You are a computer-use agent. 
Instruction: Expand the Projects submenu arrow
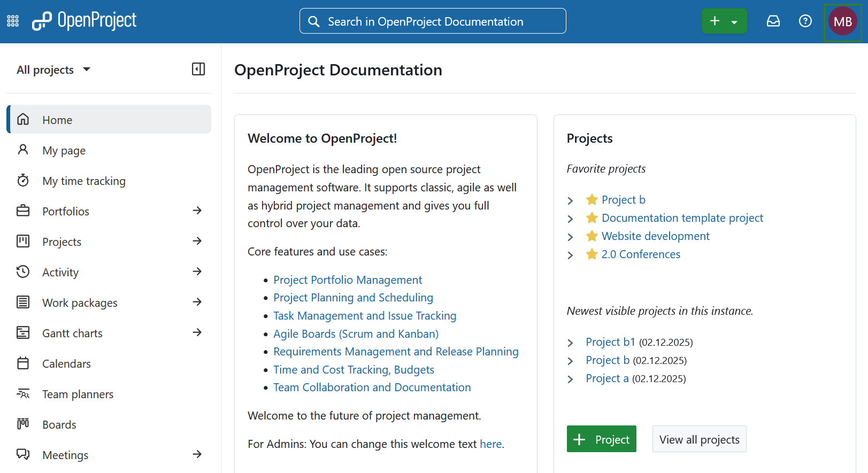click(197, 241)
